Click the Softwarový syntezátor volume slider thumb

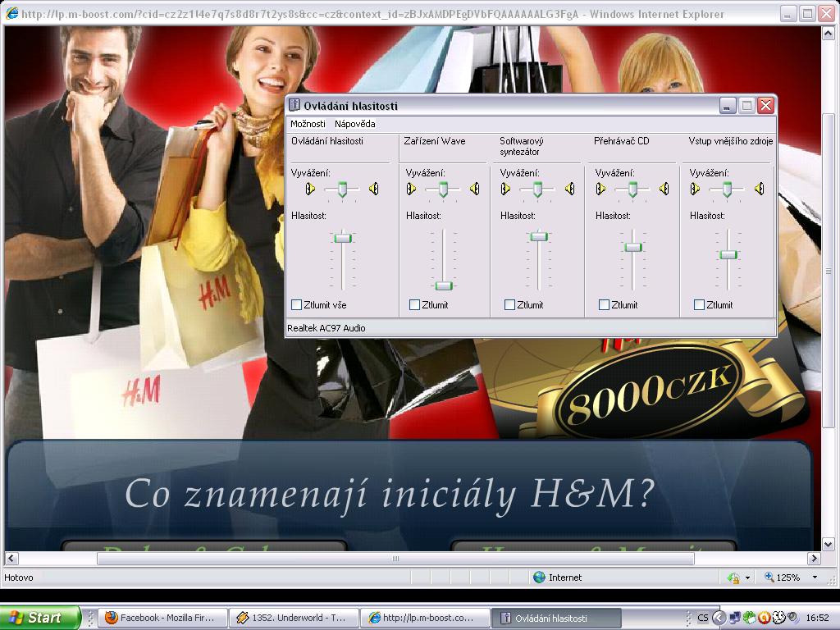[x=538, y=235]
